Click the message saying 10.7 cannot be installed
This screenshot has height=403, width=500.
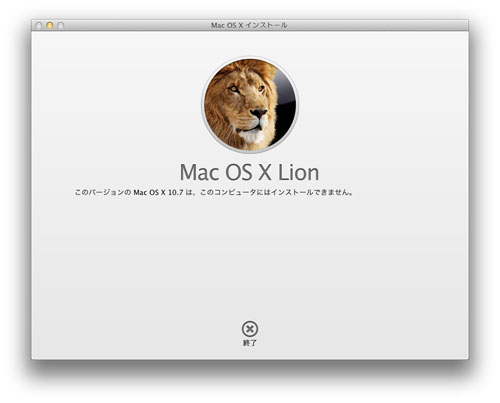click(x=214, y=192)
